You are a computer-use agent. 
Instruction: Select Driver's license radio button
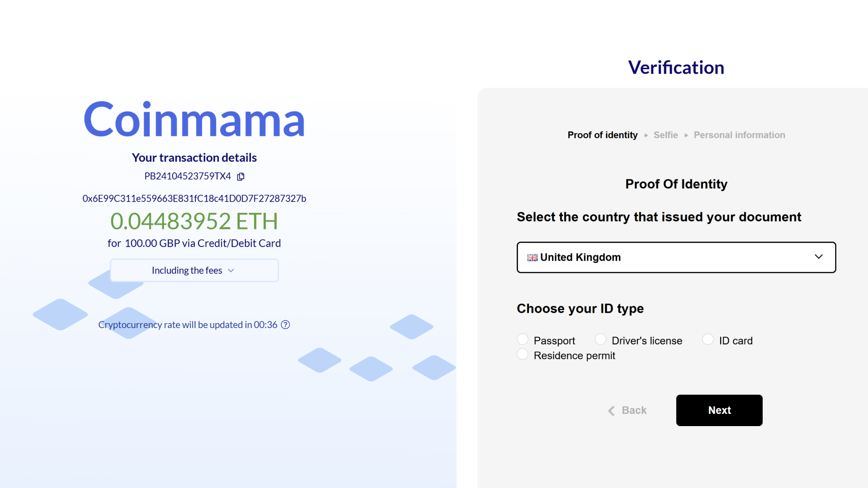point(600,340)
